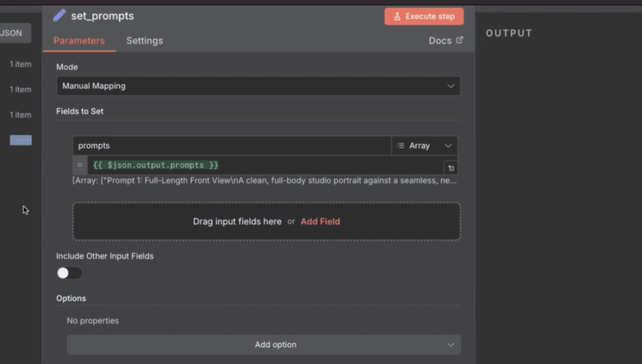
Task: Click the 'prompts' field name input
Action: pyautogui.click(x=232, y=146)
